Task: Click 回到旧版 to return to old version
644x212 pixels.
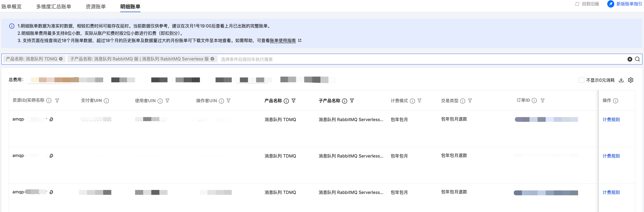Action: pyautogui.click(x=591, y=4)
